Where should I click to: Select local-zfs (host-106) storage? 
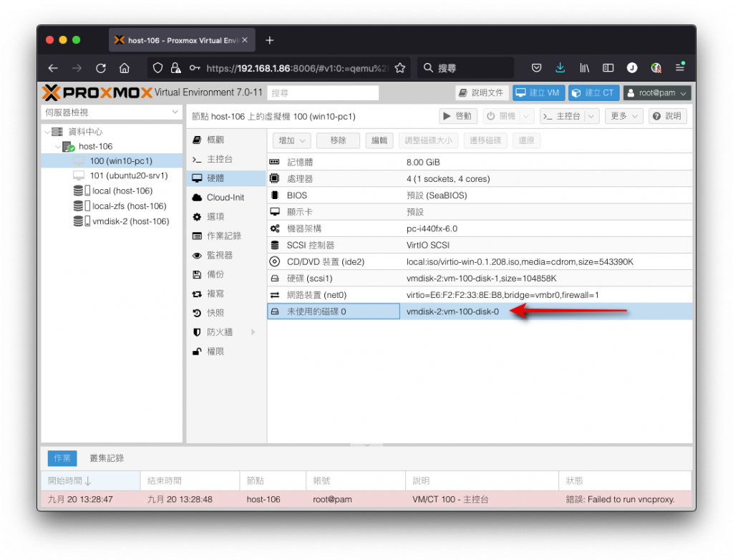(112, 206)
